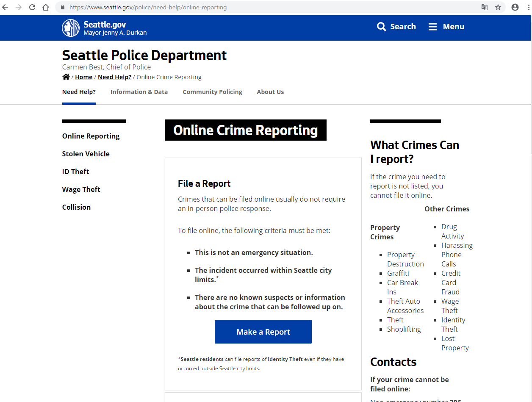Click the File a Report heading

tap(204, 183)
